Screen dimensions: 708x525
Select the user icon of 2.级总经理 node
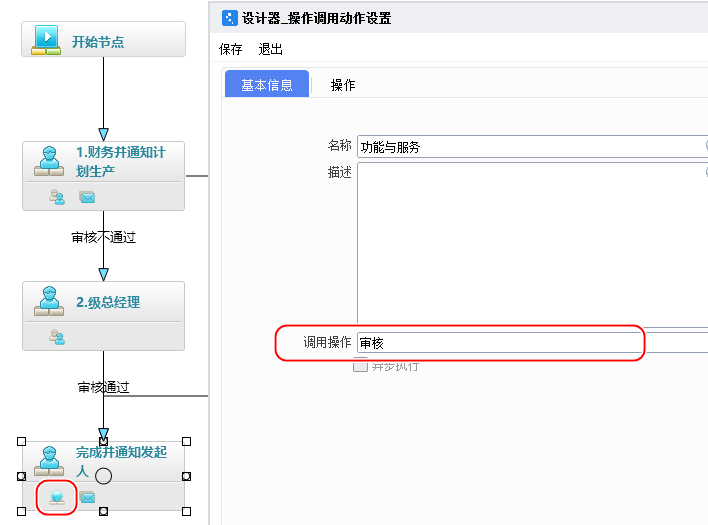(47, 300)
